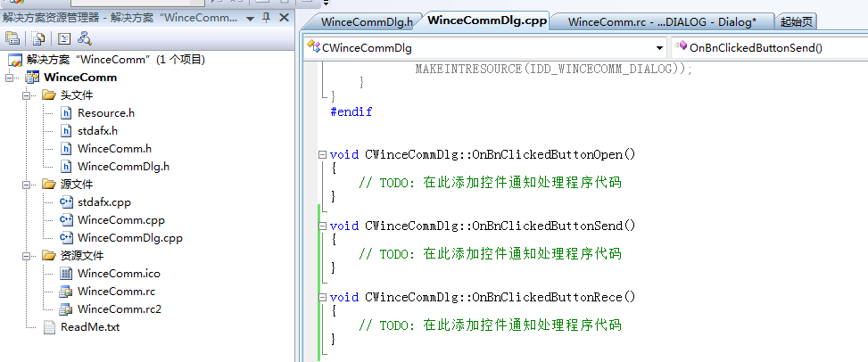This screenshot has height=362, width=868.
Task: Pin the Solution Explorer panel with auto-hide
Action: pyautogui.click(x=267, y=18)
